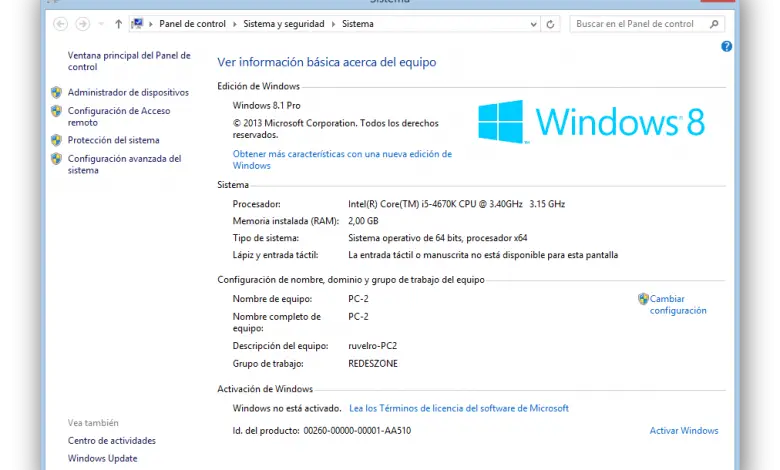
Task: Open Obtener más características con una nueva edición
Action: pyautogui.click(x=342, y=160)
